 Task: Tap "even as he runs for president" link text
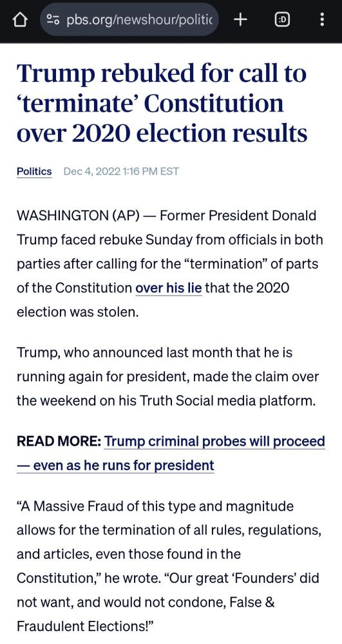click(124, 466)
